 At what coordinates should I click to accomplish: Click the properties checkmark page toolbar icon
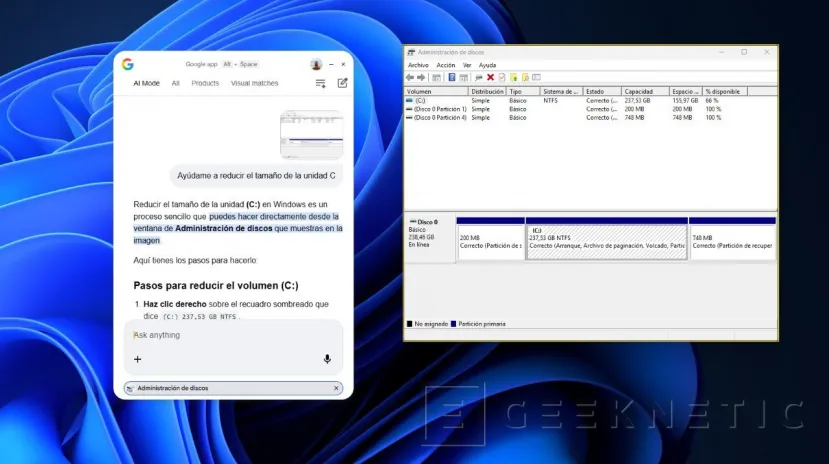502,78
